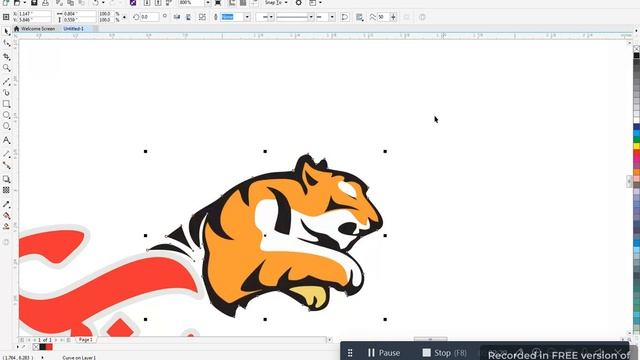640x360 pixels.
Task: Select the Zoom magnifier tool
Action: click(6, 68)
